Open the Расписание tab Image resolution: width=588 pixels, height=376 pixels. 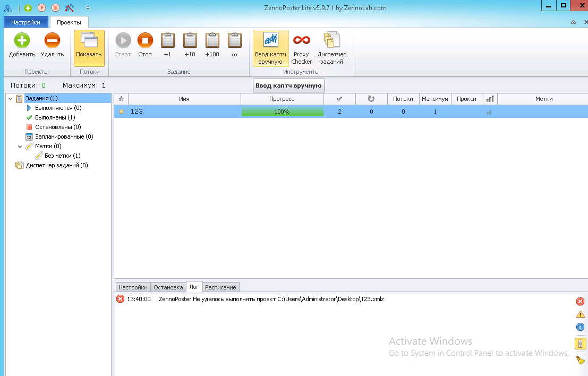[220, 287]
